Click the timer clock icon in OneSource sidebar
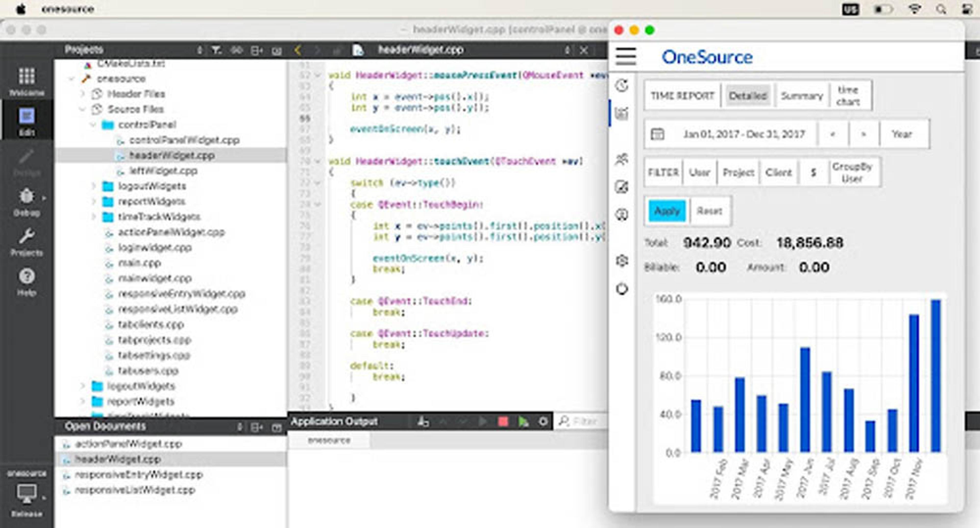Screen dimensions: 980x528 tap(622, 85)
